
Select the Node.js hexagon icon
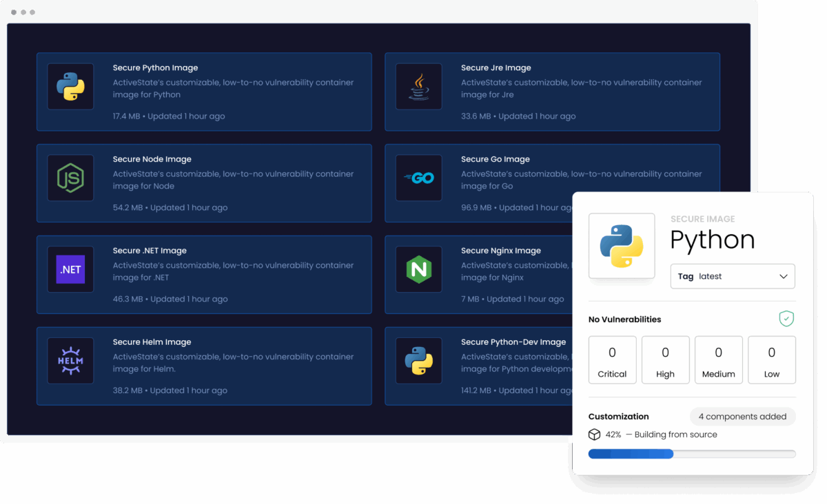[x=70, y=178]
